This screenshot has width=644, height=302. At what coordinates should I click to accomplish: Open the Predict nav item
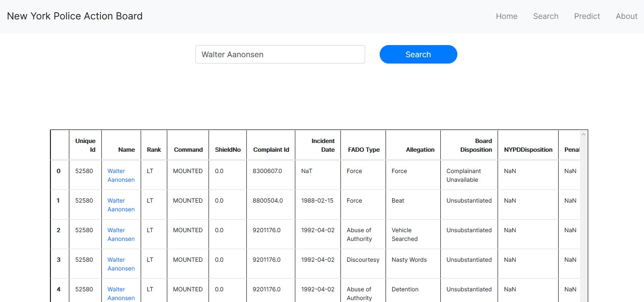pos(587,16)
